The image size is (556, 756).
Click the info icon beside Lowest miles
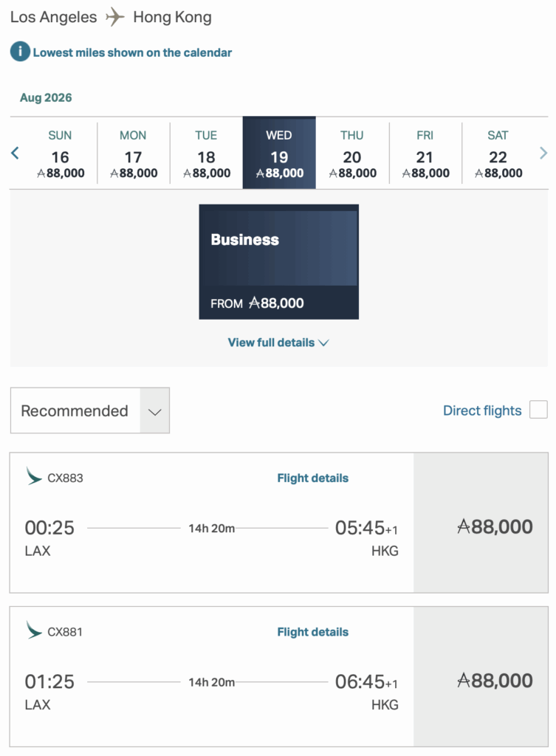pyautogui.click(x=20, y=52)
